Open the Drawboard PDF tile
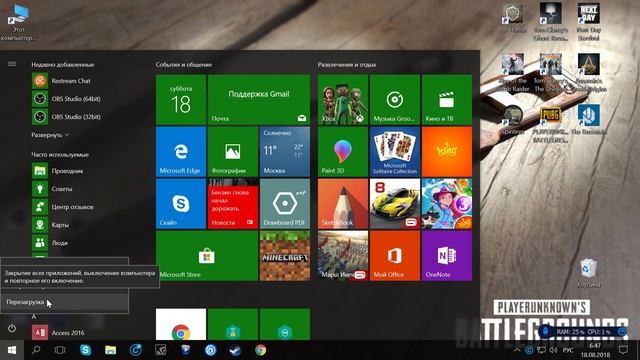 (x=285, y=204)
